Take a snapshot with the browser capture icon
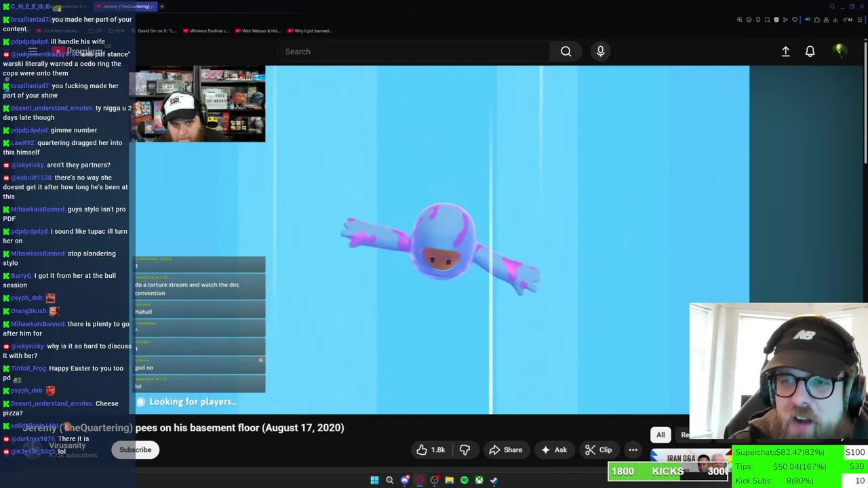 (x=767, y=20)
